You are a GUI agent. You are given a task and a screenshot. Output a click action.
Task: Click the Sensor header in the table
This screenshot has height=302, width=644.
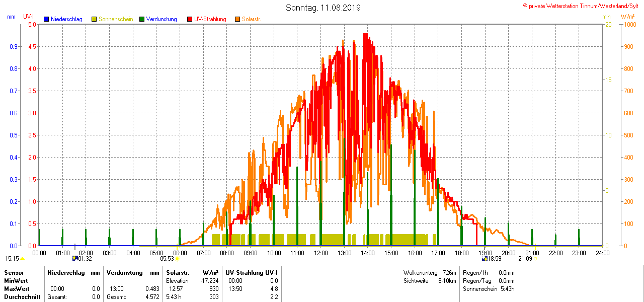pos(14,272)
